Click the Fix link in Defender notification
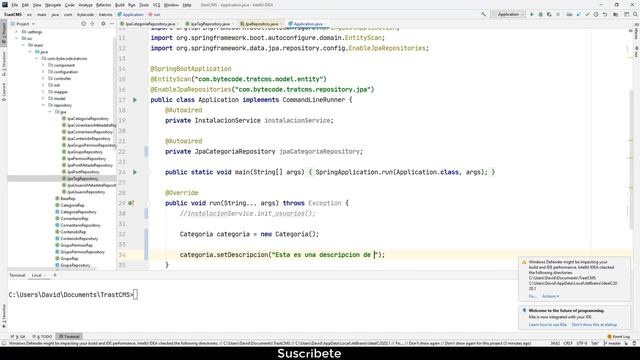 tap(532, 296)
